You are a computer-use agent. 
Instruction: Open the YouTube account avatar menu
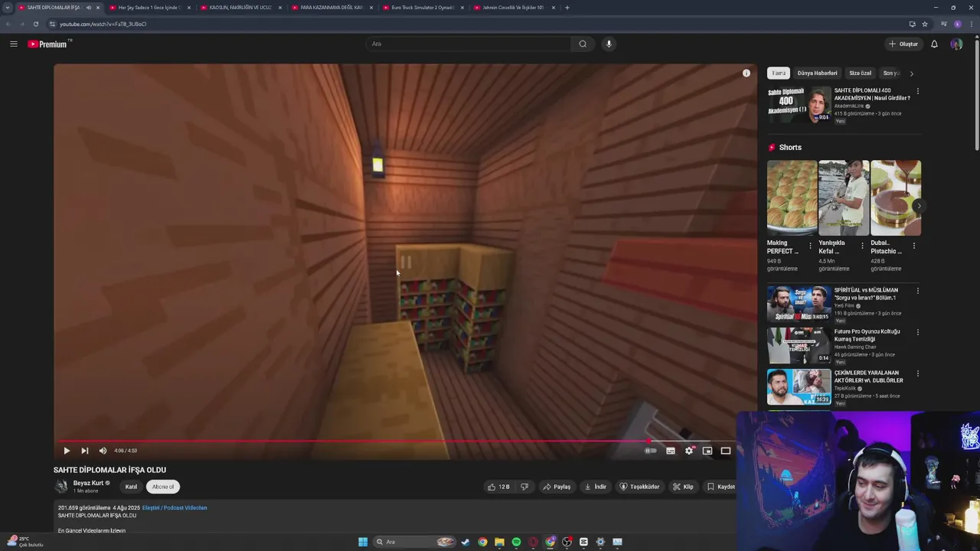click(x=956, y=44)
